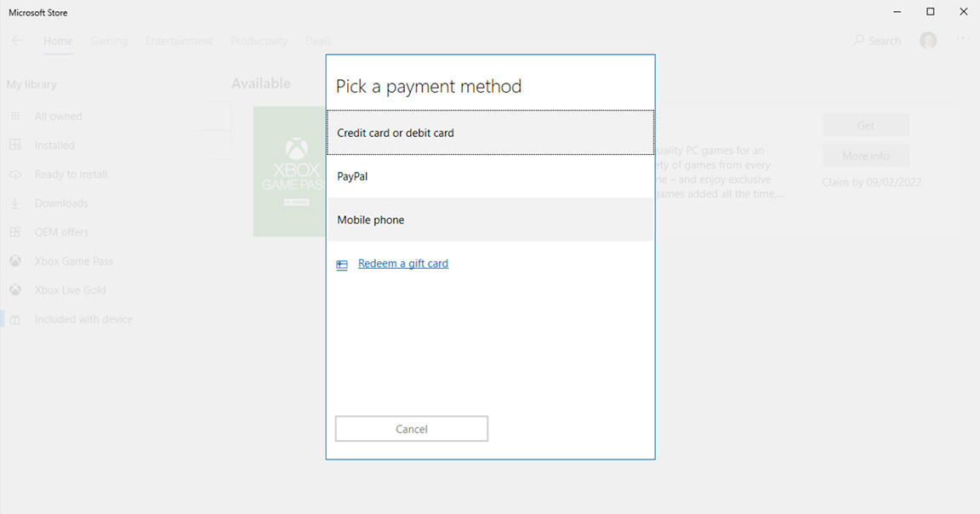The width and height of the screenshot is (980, 514).
Task: Click the More info button
Action: [x=865, y=156]
